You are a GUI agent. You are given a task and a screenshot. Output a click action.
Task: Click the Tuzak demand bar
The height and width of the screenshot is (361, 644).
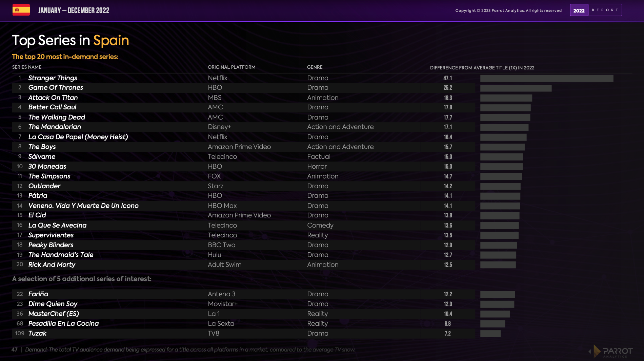(490, 334)
